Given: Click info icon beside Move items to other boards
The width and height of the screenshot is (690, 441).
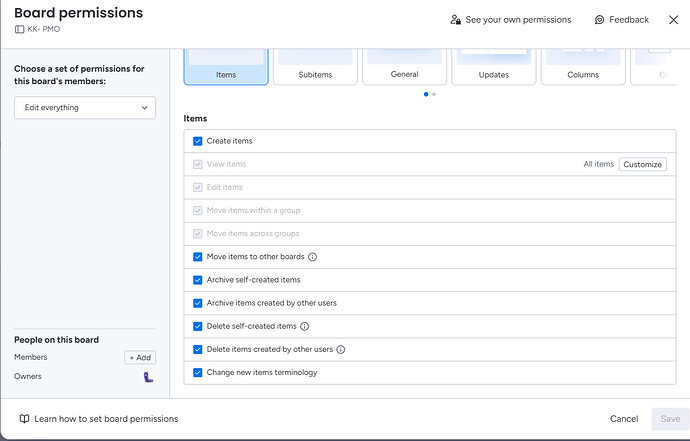Looking at the screenshot, I should click(x=313, y=257).
